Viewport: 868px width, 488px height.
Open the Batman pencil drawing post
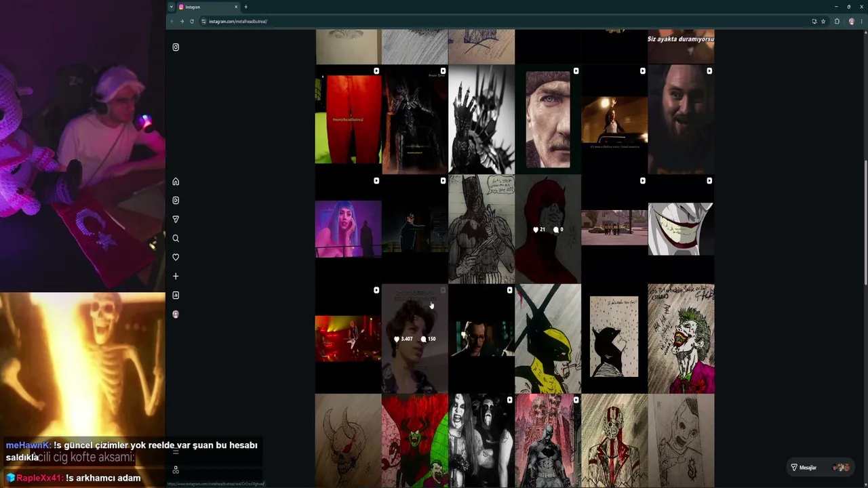[x=481, y=229]
